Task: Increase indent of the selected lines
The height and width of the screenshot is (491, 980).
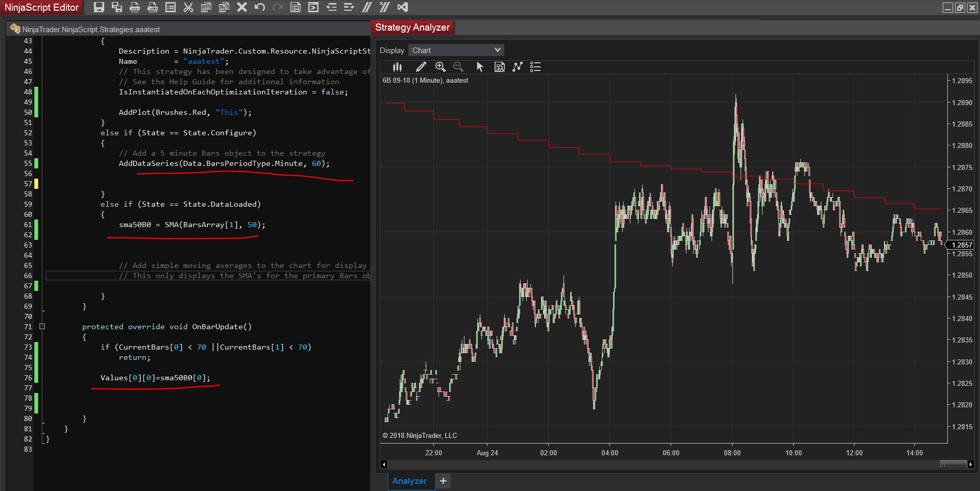Action: tap(349, 7)
